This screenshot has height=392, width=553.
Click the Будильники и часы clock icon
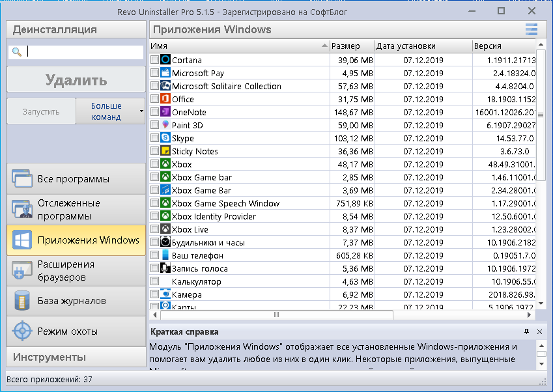pos(165,242)
